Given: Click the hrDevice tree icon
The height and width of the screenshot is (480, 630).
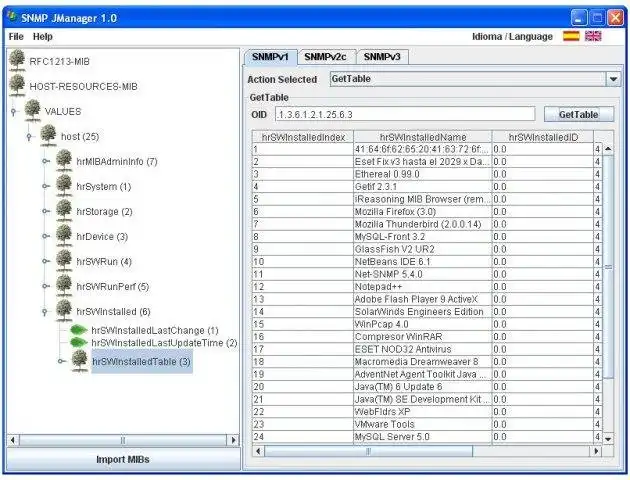Looking at the screenshot, I should pyautogui.click(x=64, y=236).
